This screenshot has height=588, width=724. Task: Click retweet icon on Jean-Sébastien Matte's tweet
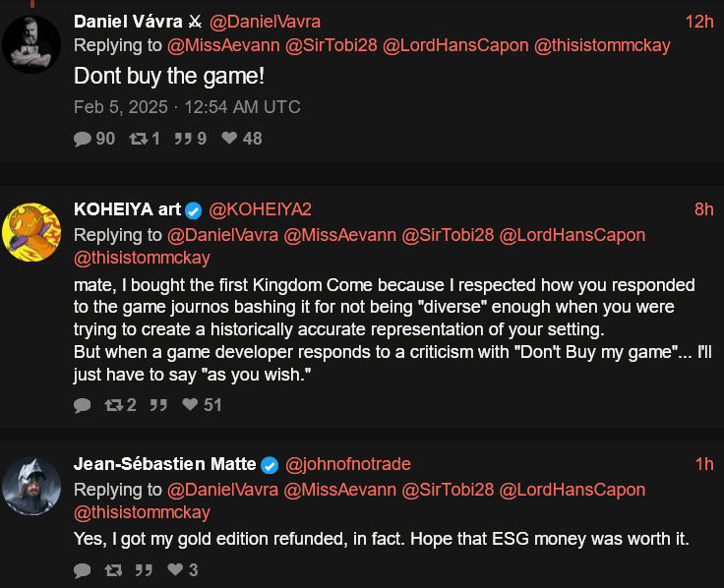[113, 570]
